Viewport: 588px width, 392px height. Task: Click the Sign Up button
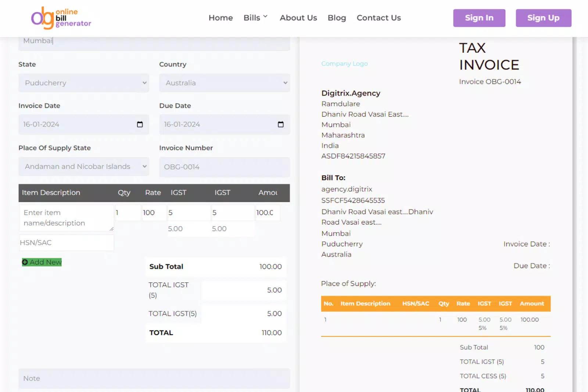pos(544,18)
